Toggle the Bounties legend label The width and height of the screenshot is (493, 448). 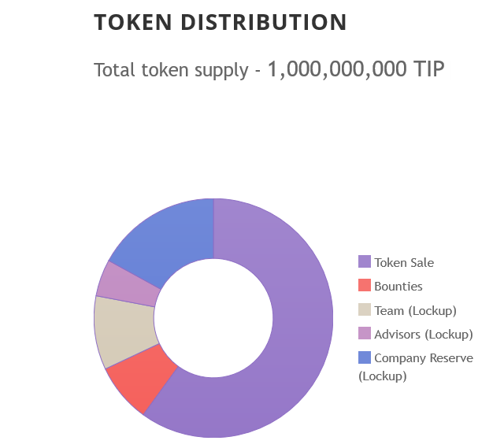398,287
